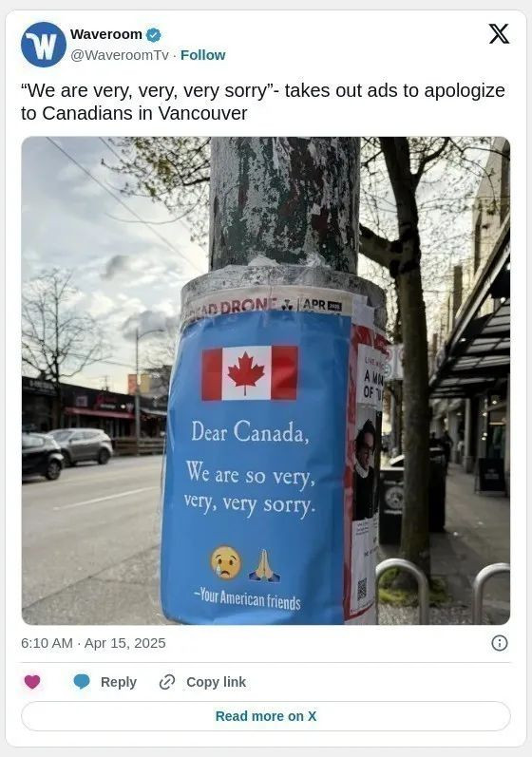Image resolution: width=532 pixels, height=757 pixels.
Task: Click the Your American friends signature
Action: [247, 599]
